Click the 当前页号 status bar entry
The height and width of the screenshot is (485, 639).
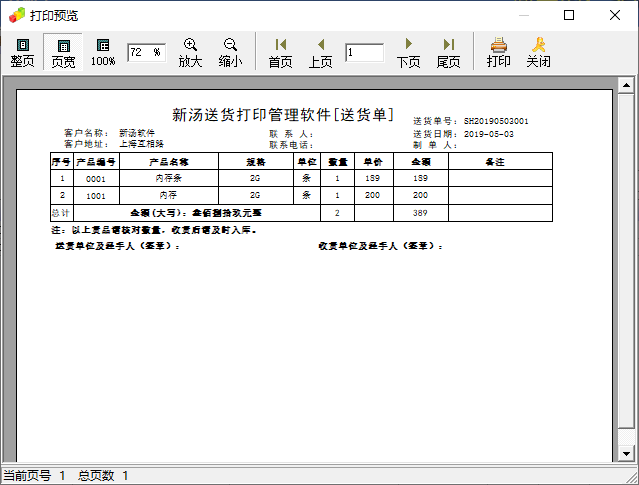(34, 475)
